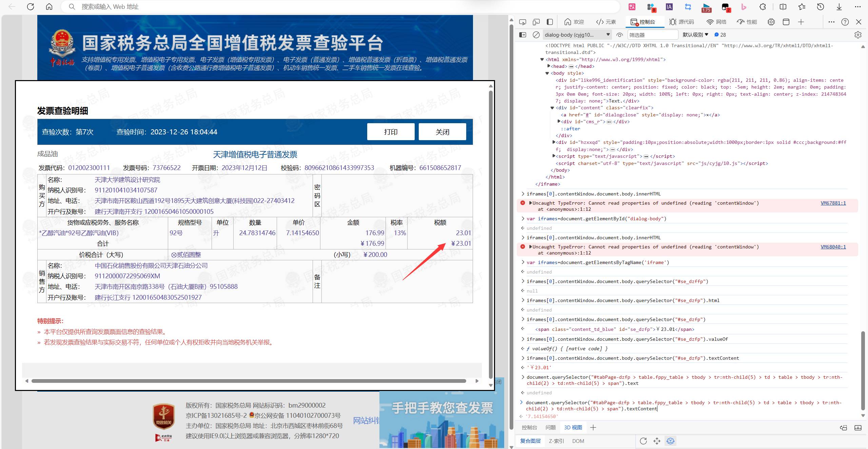Open the VM67881:1 error source link
Viewport: 868px width, 449px height.
pyautogui.click(x=833, y=203)
